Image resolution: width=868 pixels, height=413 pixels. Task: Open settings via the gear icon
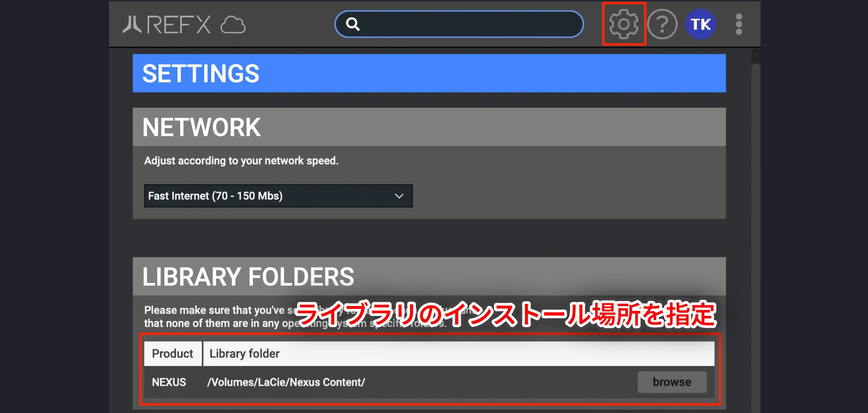point(623,24)
